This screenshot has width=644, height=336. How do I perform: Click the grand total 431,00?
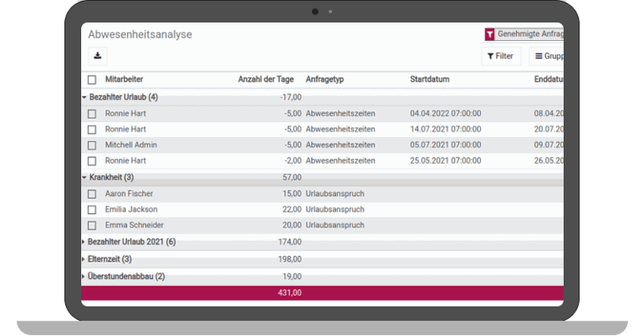click(290, 293)
